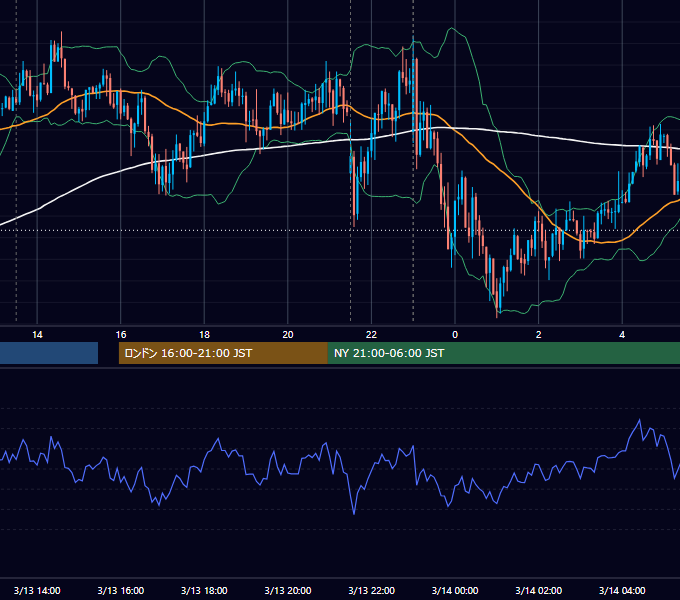Click the 3/14 04:00 oscillator time label
Screen dimensions: 680x600
pyautogui.click(x=622, y=590)
